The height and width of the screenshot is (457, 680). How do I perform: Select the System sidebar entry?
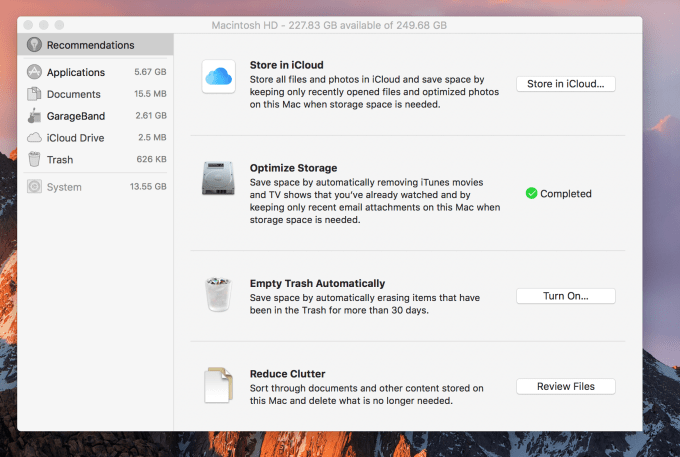click(64, 187)
